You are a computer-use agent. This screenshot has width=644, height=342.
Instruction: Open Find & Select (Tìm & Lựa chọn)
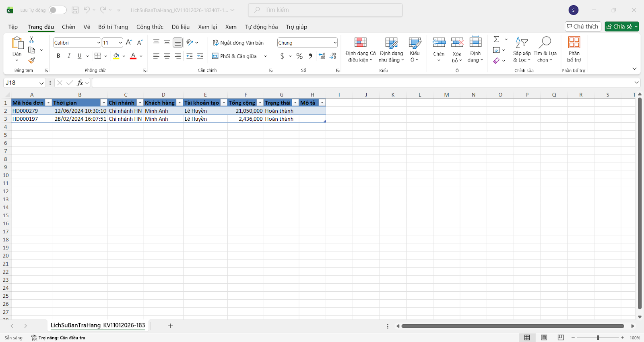[545, 49]
